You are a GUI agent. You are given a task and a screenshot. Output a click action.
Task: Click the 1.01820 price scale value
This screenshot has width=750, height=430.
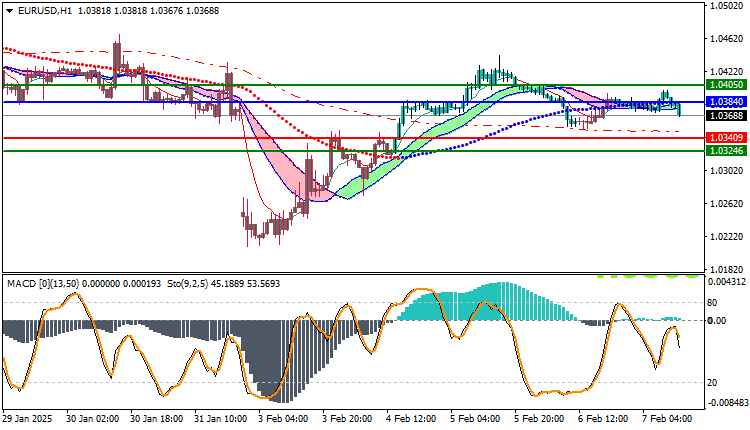point(727,270)
